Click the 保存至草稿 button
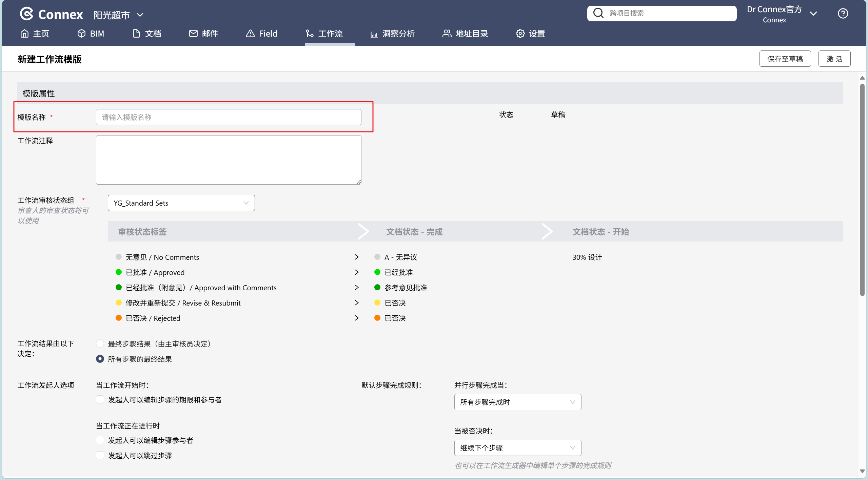Screen dimensions: 868x480 [785, 59]
